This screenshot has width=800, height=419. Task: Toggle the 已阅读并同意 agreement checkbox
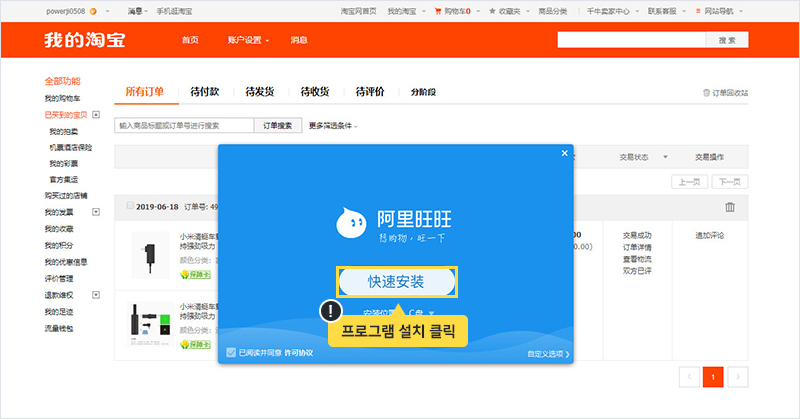coord(231,353)
